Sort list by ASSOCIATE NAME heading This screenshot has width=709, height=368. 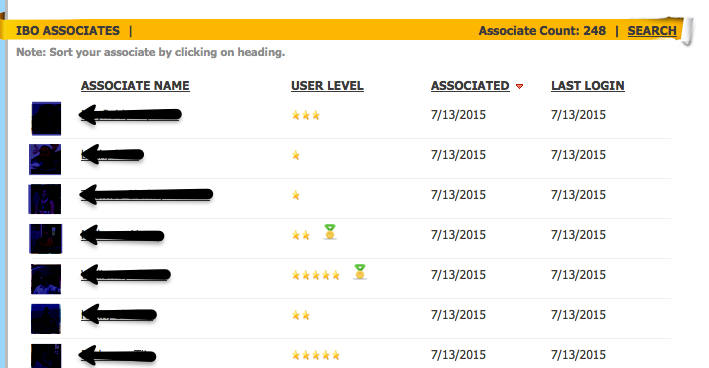pyautogui.click(x=135, y=85)
